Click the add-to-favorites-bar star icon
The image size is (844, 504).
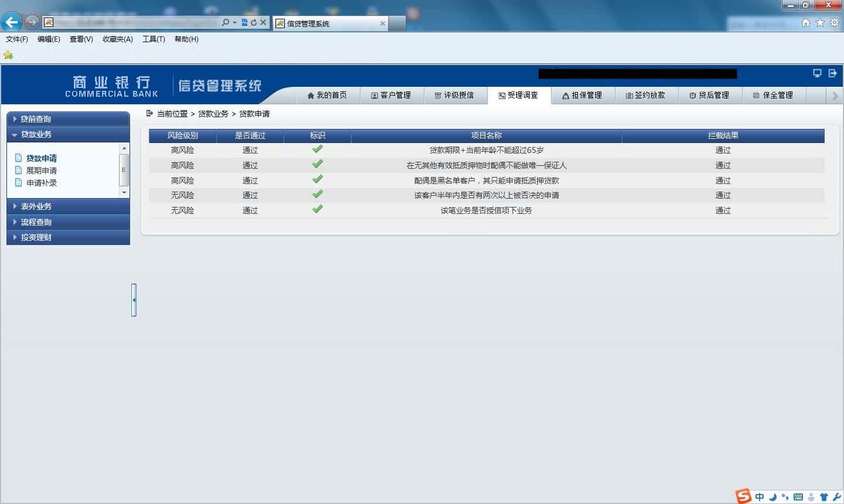8,55
